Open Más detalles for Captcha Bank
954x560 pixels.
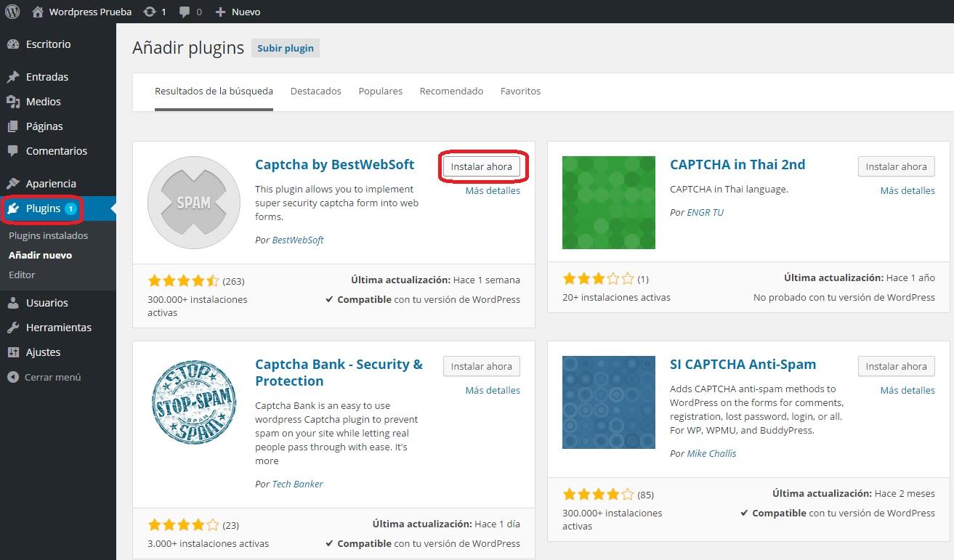493,391
